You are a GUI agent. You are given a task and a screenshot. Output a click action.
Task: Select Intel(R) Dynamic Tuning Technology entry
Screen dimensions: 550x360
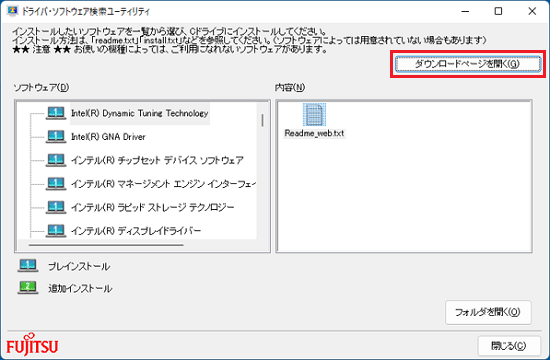coord(140,113)
